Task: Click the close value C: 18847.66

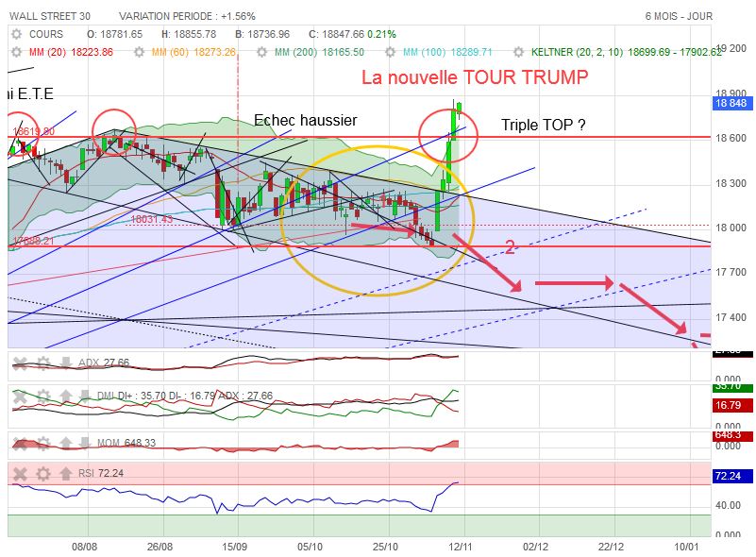Action: click(337, 34)
